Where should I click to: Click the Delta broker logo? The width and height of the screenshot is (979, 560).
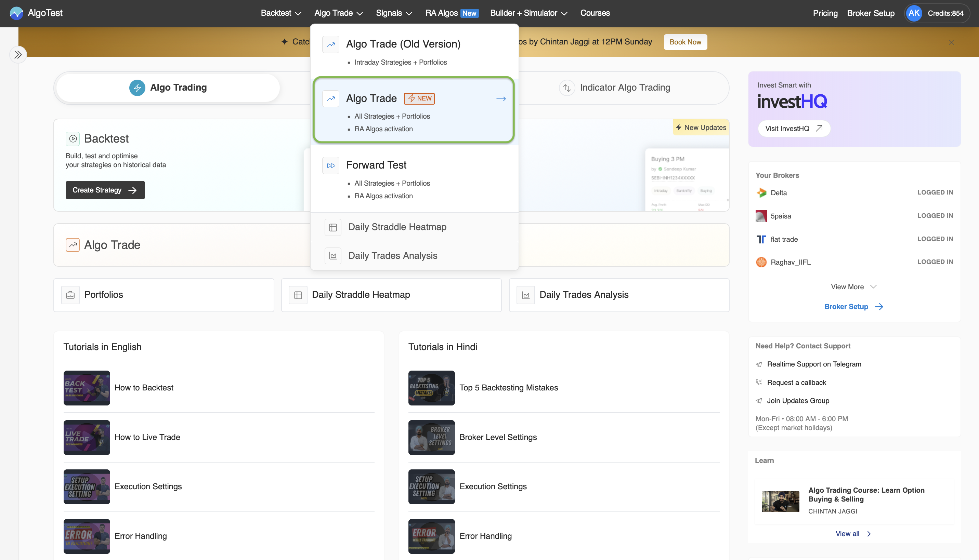pos(761,193)
